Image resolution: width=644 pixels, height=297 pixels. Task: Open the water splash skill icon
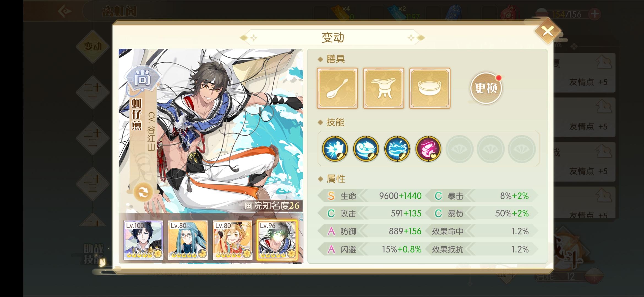397,149
